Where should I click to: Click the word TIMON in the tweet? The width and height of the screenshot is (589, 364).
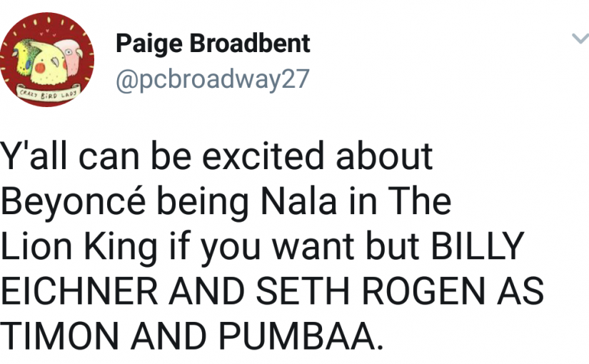59,335
